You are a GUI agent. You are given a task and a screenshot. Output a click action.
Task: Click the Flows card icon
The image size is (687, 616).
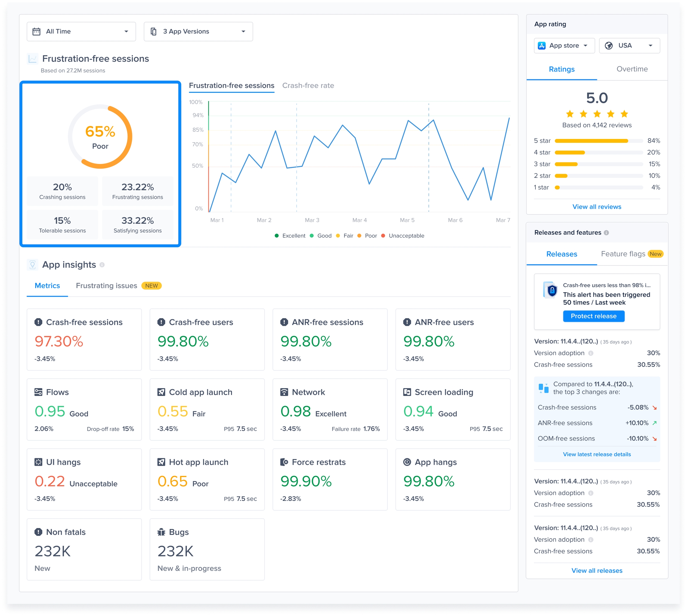point(38,392)
